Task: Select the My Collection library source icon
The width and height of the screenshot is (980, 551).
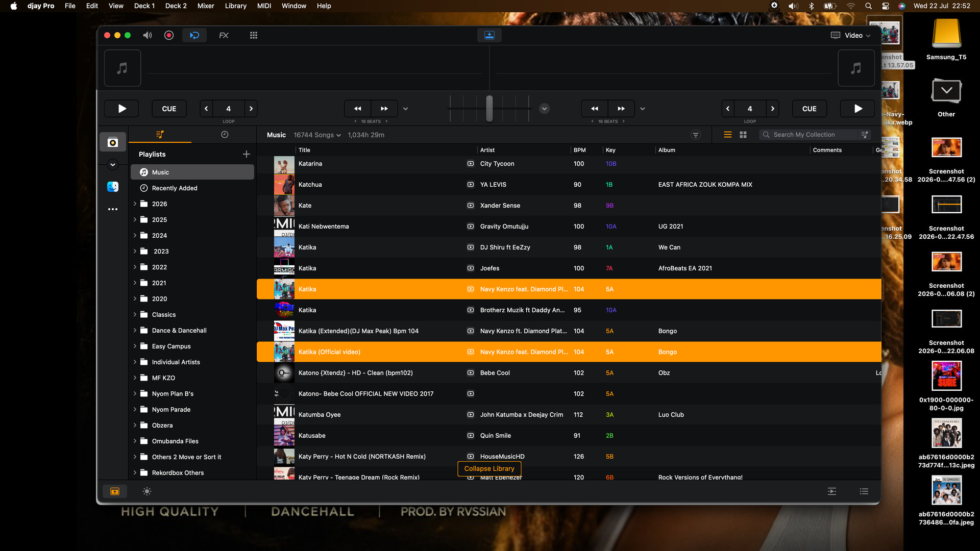Action: (x=113, y=142)
